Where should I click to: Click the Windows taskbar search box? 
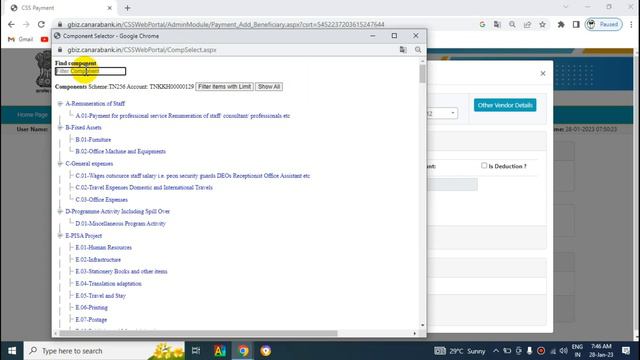[104, 351]
